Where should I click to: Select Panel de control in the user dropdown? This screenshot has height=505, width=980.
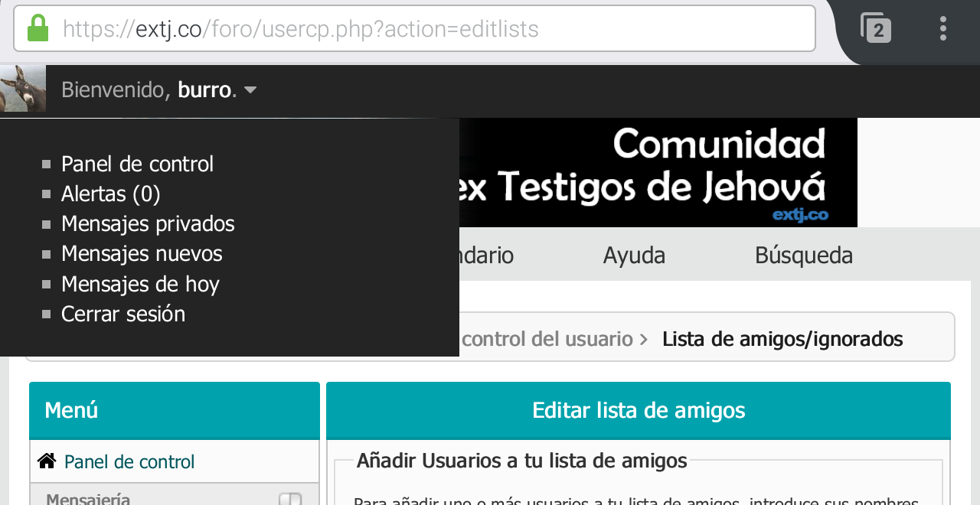coord(137,164)
